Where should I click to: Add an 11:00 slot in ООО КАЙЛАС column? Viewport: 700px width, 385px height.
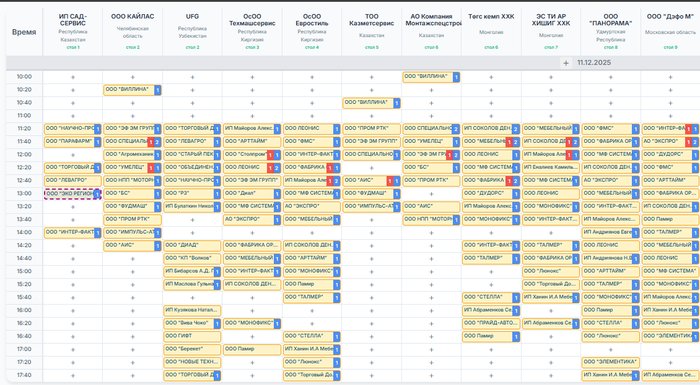click(133, 116)
